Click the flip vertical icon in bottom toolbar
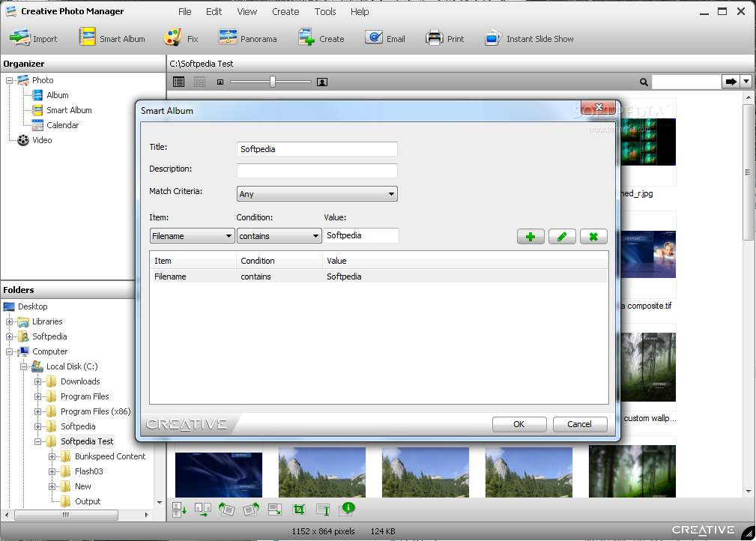The width and height of the screenshot is (756, 541). pos(179,510)
